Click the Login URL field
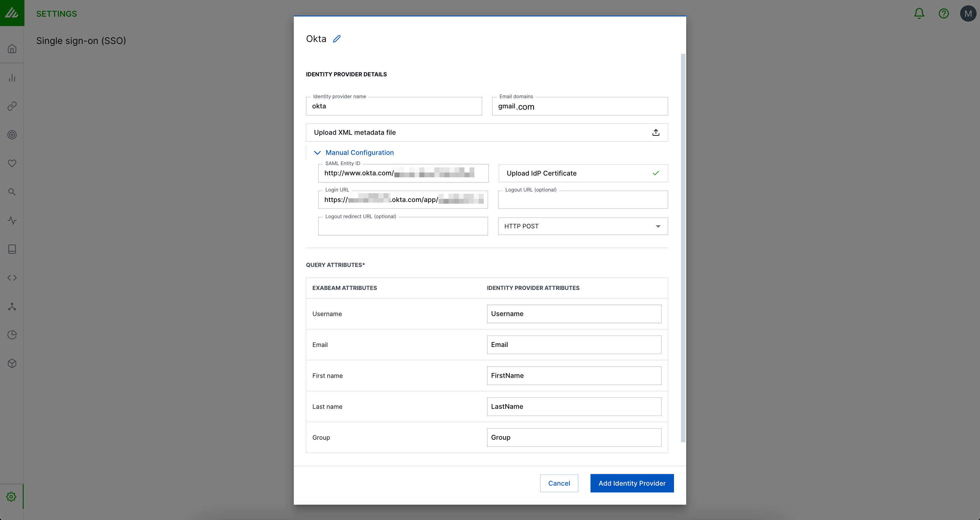Viewport: 980px width, 520px height. pyautogui.click(x=403, y=199)
